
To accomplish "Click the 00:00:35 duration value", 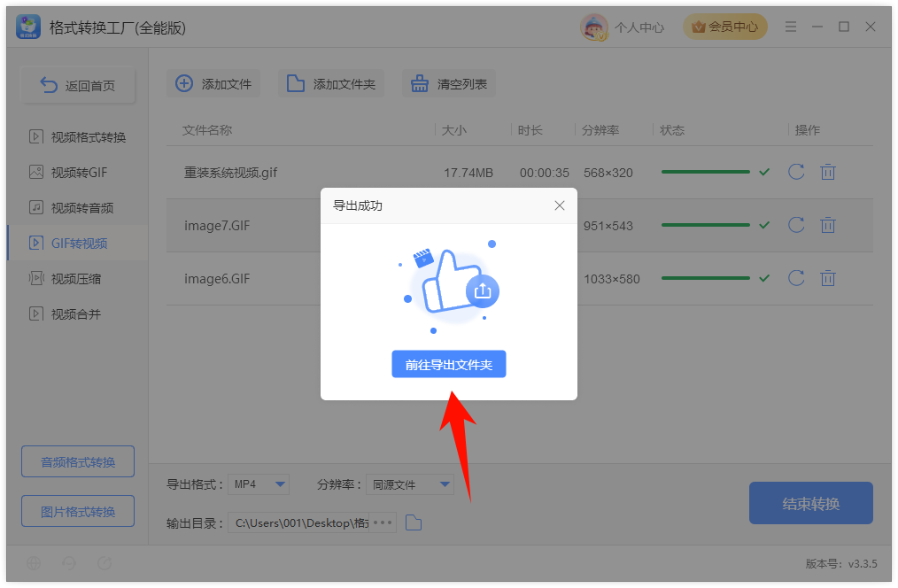I will 545,173.
